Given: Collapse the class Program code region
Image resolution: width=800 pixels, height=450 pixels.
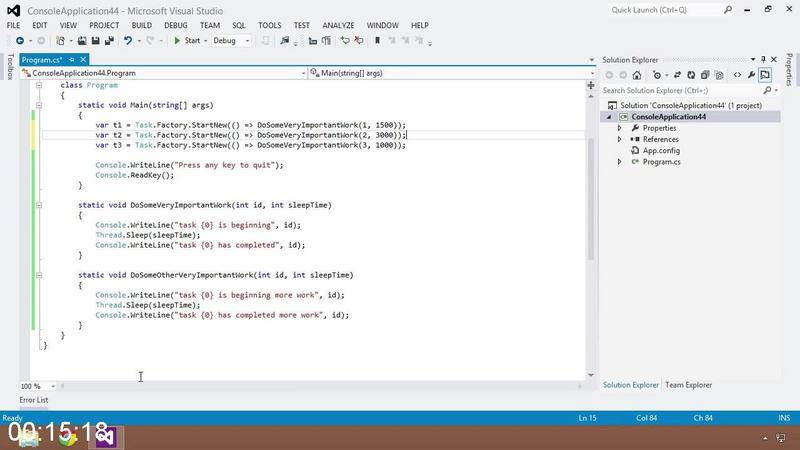Looking at the screenshot, I should point(39,85).
